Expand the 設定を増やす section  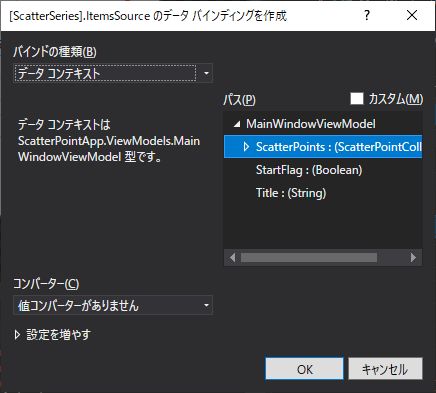click(52, 335)
